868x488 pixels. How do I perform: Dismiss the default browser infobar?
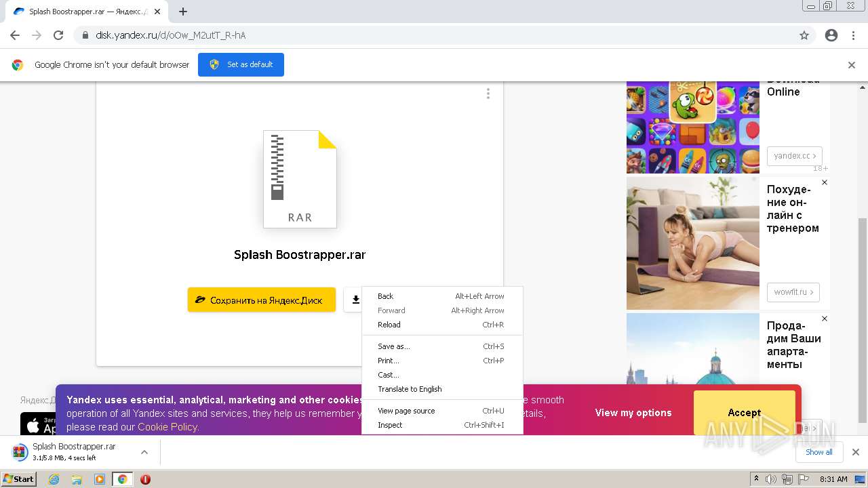[x=852, y=65]
